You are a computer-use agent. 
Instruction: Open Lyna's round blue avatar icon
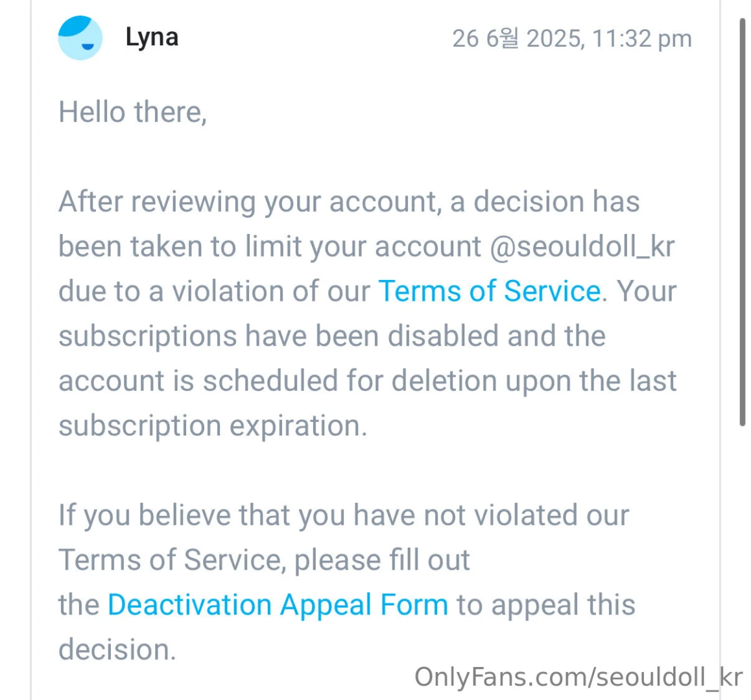tap(80, 38)
